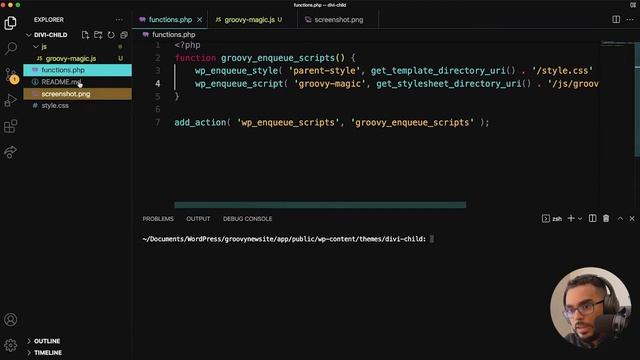Image resolution: width=640 pixels, height=360 pixels.
Task: Open the Run and Debug view
Action: [11, 100]
